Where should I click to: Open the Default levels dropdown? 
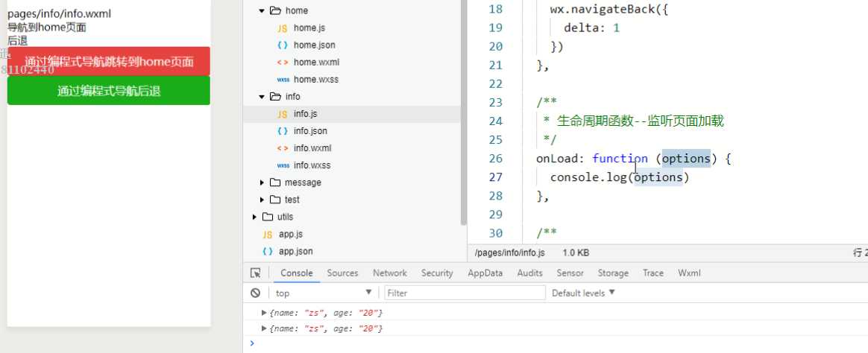tap(583, 293)
